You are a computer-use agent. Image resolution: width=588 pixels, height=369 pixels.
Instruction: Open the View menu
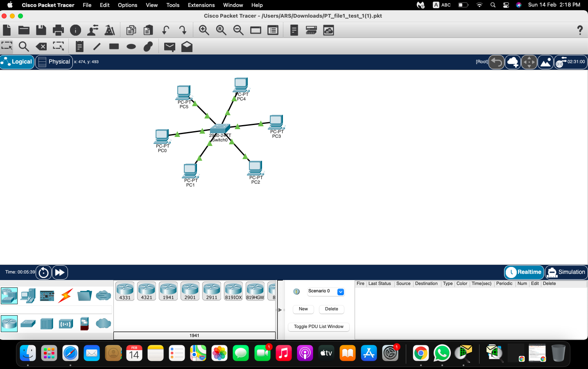pyautogui.click(x=152, y=5)
